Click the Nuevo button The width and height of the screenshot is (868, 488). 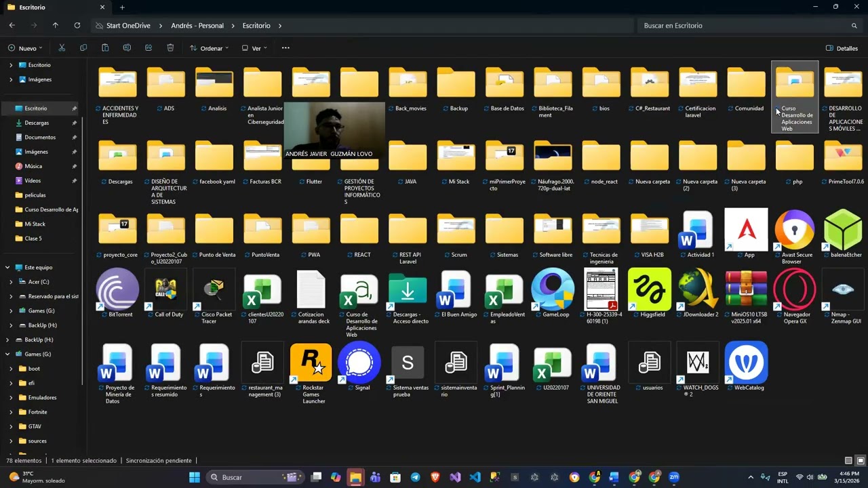click(24, 48)
